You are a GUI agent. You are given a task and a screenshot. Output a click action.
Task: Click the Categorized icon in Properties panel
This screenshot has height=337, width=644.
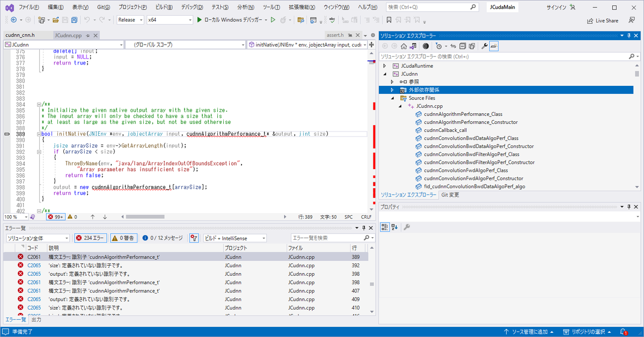pos(385,227)
